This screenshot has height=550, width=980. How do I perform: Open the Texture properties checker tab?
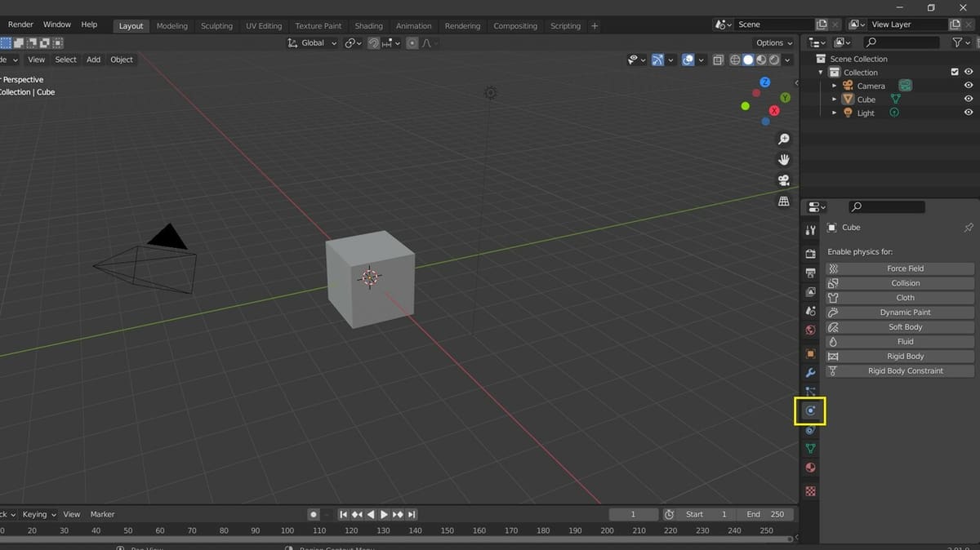pos(810,491)
